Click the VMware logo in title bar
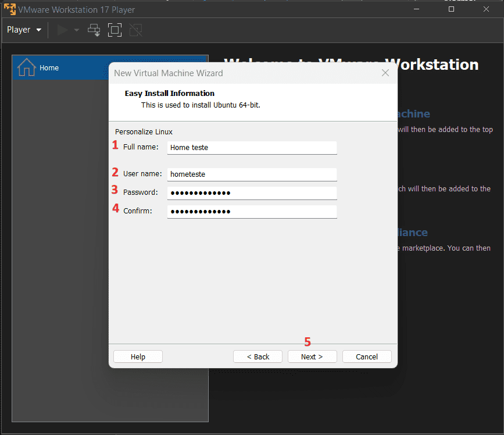The image size is (504, 435). pos(9,9)
